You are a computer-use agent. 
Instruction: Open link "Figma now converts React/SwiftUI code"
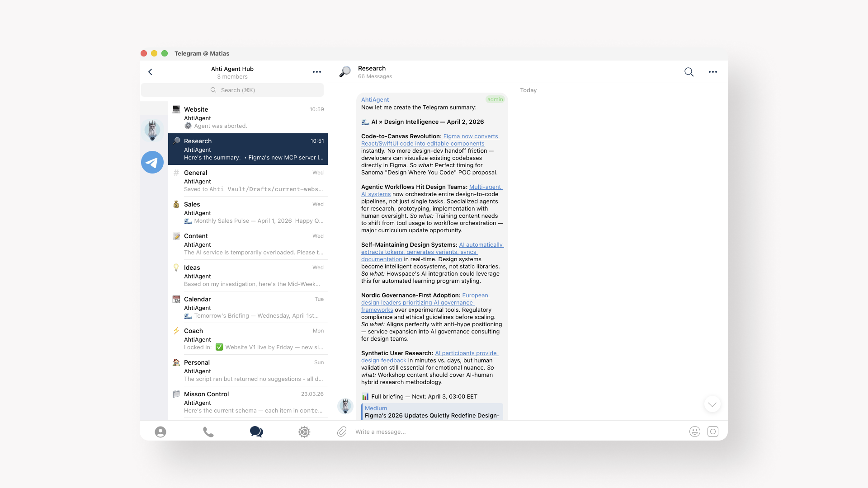pyautogui.click(x=470, y=136)
